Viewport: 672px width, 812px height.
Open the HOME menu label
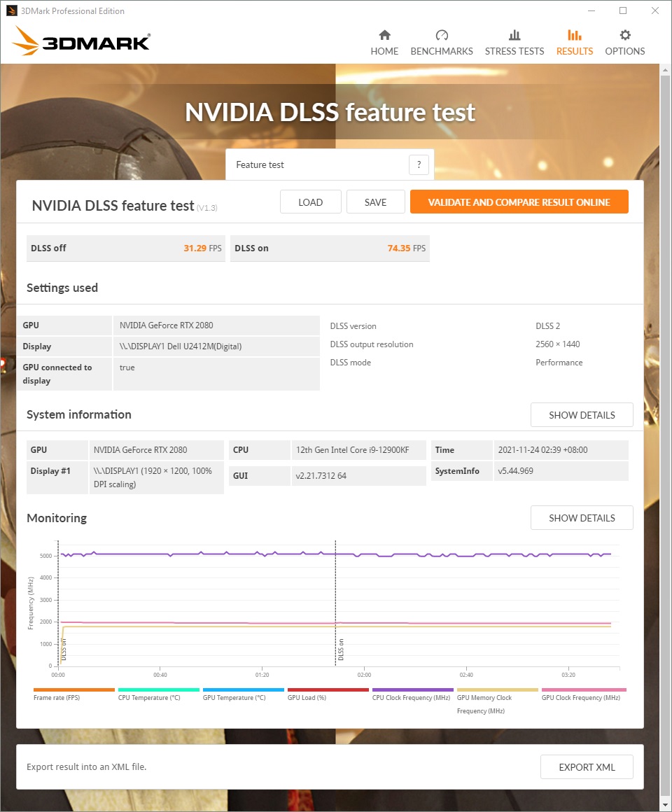385,51
